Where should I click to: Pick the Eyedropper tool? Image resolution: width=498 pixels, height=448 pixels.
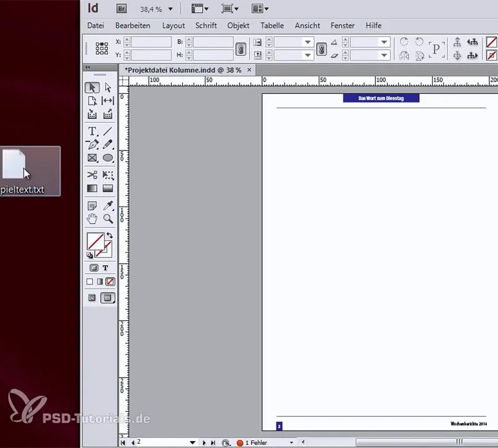pos(108,206)
